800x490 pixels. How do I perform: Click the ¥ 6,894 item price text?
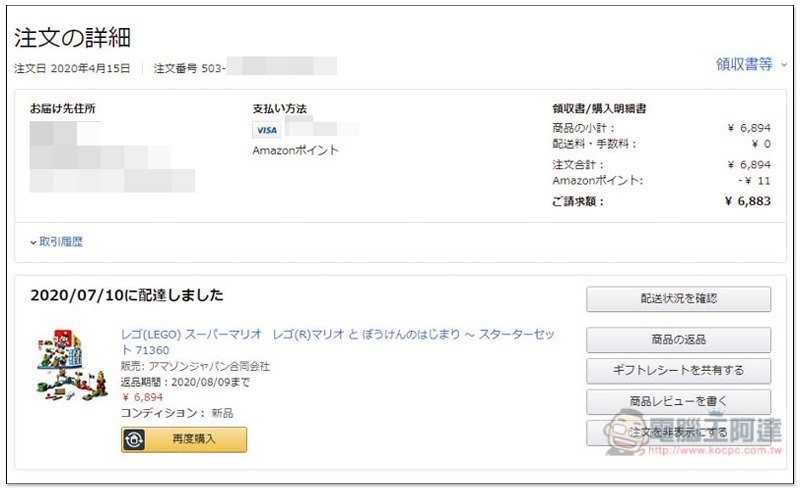pyautogui.click(x=142, y=397)
